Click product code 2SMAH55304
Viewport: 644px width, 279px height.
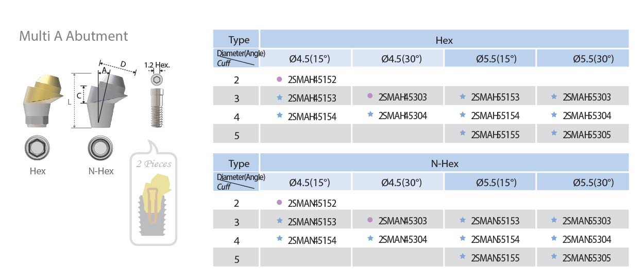(587, 116)
